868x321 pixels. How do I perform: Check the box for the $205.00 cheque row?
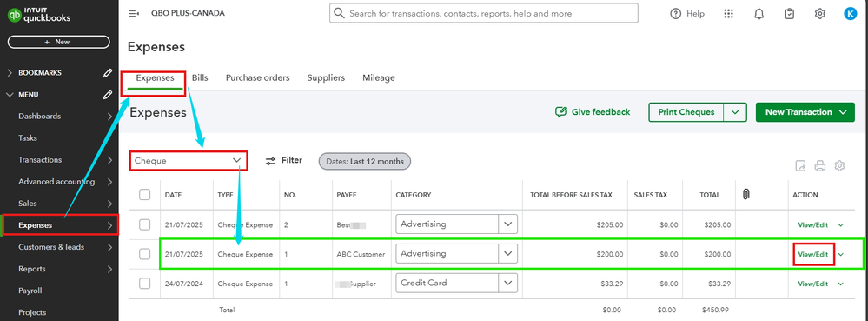144,224
